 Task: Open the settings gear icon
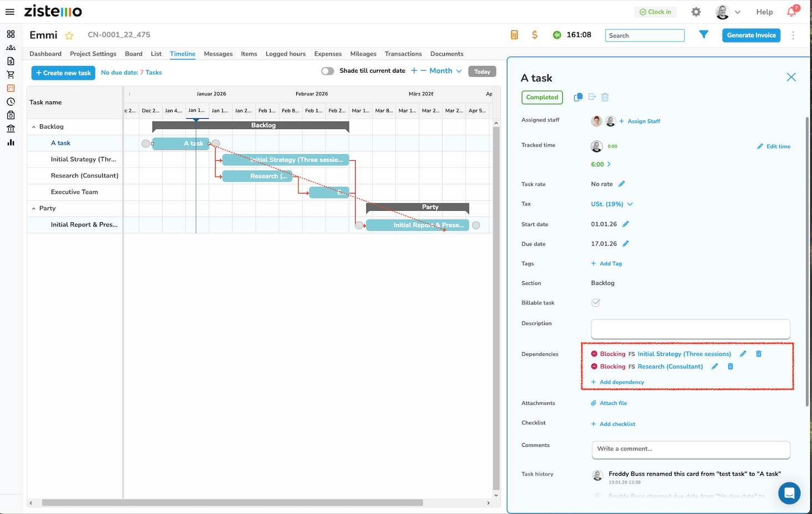pos(696,12)
